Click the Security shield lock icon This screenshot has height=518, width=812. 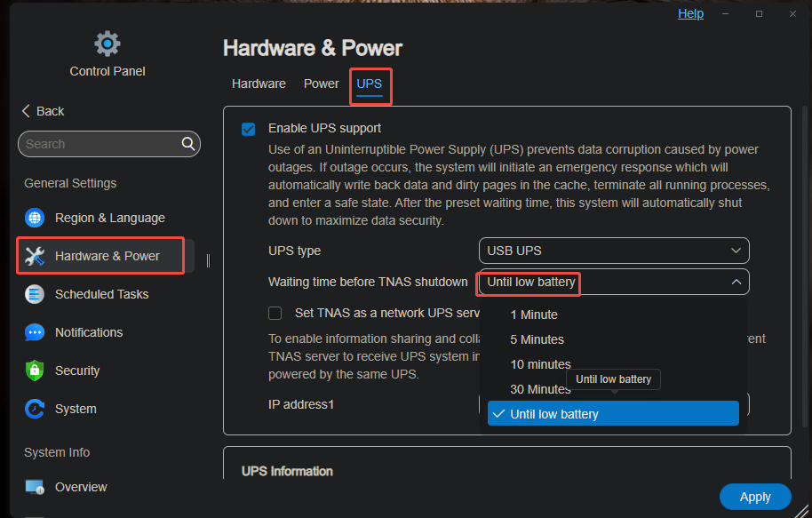(35, 371)
